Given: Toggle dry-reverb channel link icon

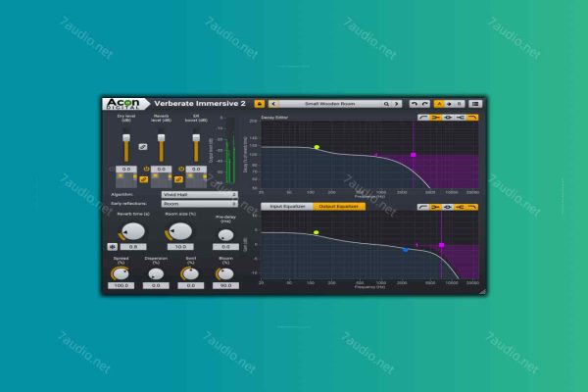Looking at the screenshot, I should click(144, 179).
